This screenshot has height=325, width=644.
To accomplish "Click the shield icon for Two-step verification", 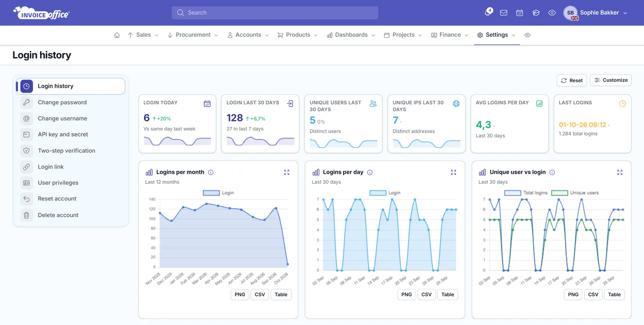I will [x=27, y=151].
